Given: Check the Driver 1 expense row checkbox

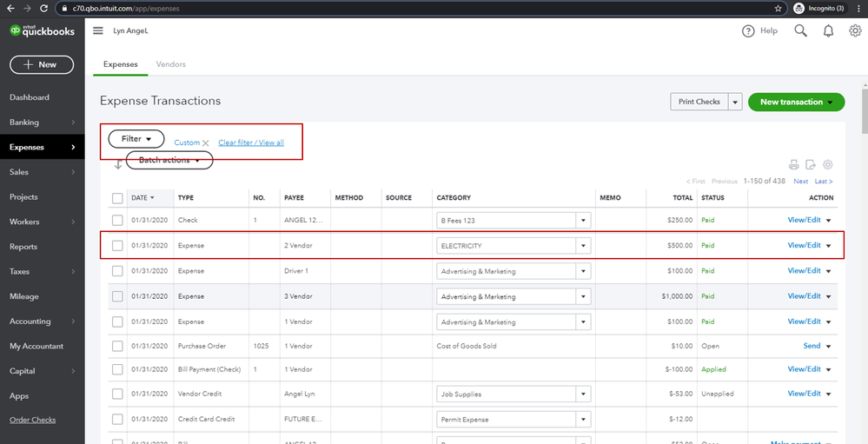Looking at the screenshot, I should coord(117,271).
